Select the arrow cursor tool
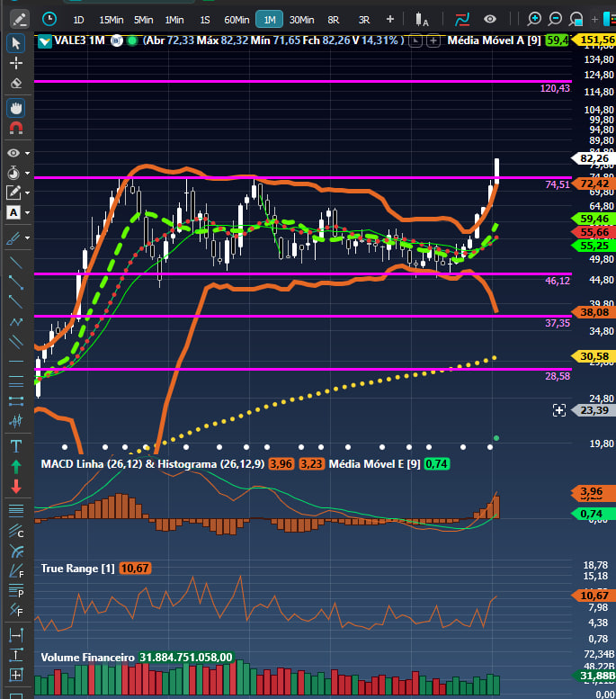This screenshot has height=699, width=616. (16, 43)
